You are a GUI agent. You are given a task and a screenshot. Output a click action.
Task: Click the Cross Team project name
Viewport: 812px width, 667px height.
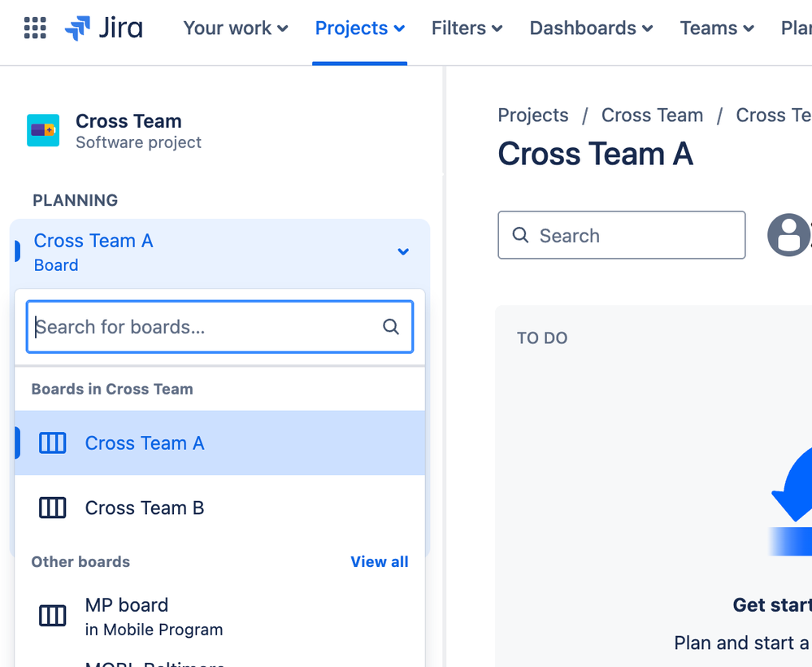pos(128,121)
